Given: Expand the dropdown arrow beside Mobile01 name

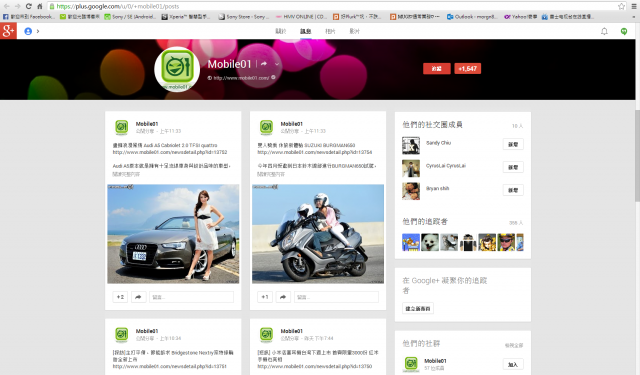Looking at the screenshot, I should pos(277,64).
